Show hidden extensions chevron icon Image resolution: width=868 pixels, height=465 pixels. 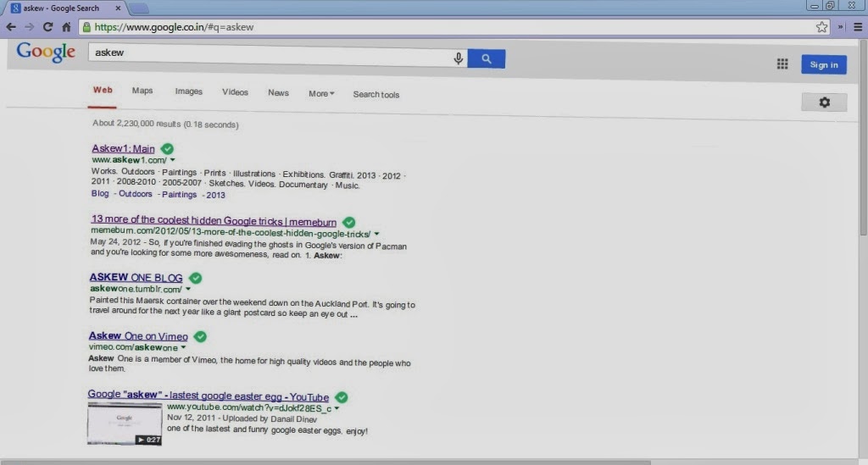(840, 27)
